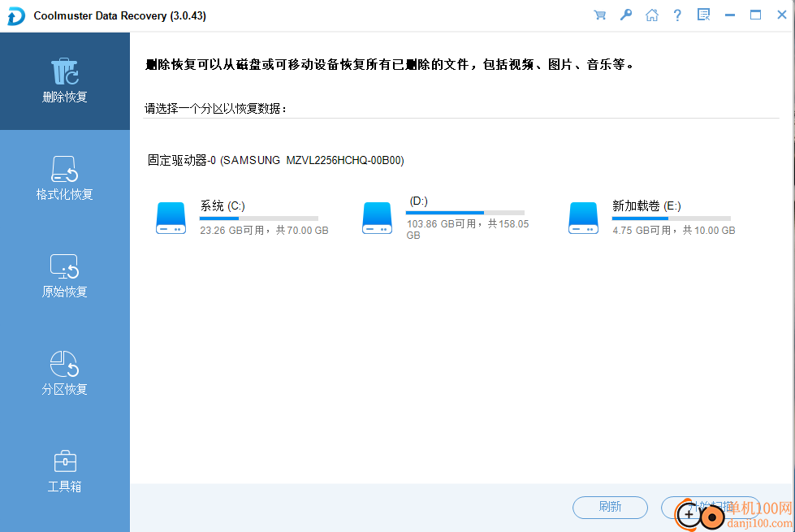The image size is (795, 532).
Task: Select the 删除恢复 trash icon
Action: (64, 71)
